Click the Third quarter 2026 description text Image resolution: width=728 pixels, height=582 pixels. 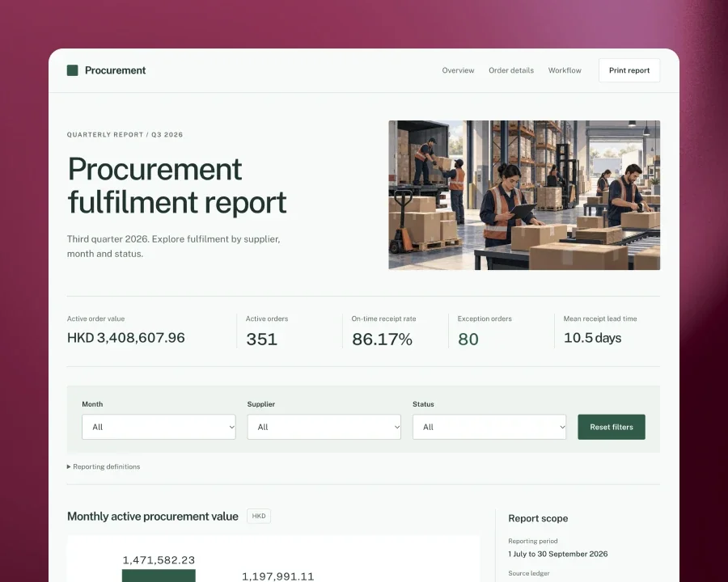174,246
